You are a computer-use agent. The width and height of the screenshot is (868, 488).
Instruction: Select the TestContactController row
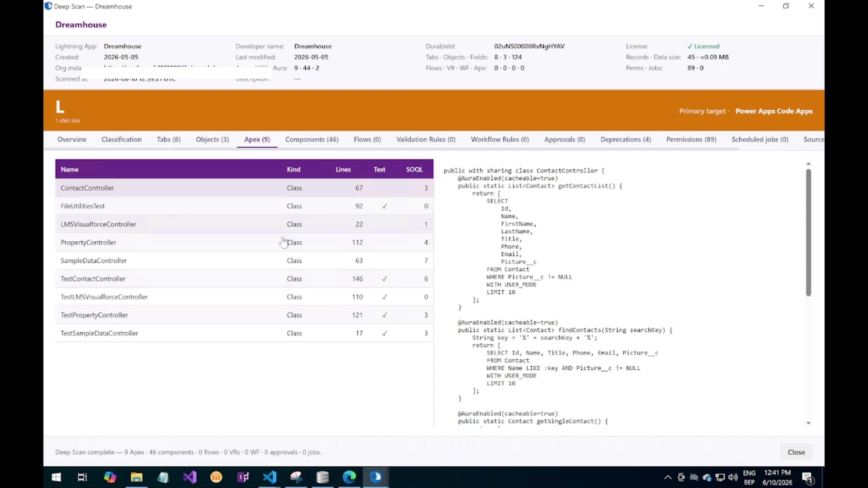click(x=244, y=279)
